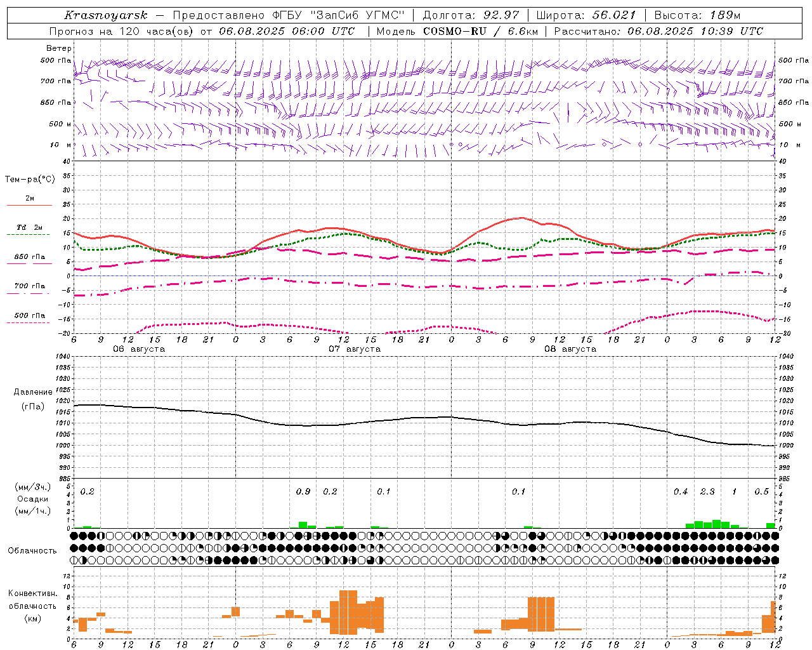The image size is (812, 650).
Task: Select the Облачность row label
Action: pos(32,551)
